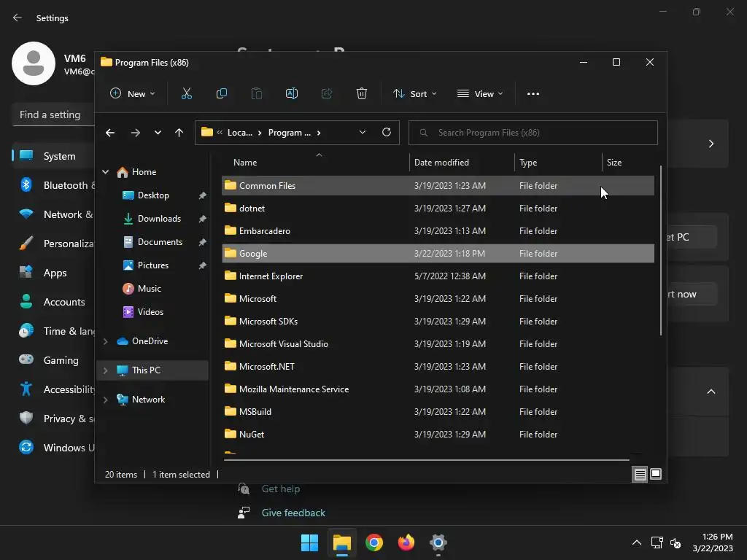Select the Common Files folder
The image size is (747, 560).
pos(438,186)
